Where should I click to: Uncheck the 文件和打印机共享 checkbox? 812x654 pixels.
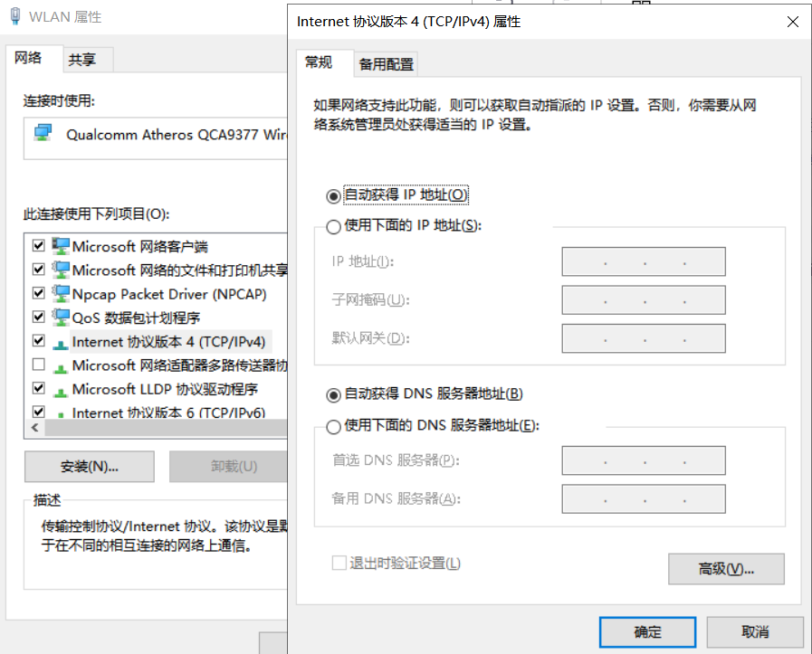pos(38,269)
